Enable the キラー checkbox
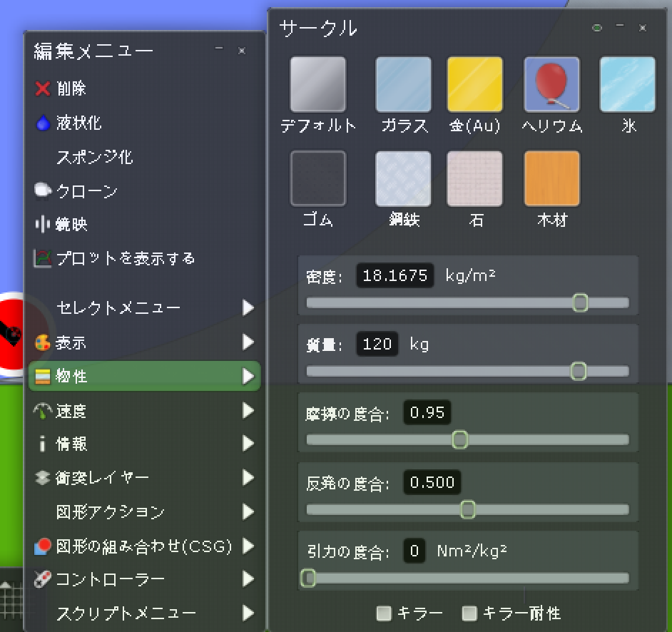Viewport: 672px width, 632px height. pyautogui.click(x=385, y=613)
